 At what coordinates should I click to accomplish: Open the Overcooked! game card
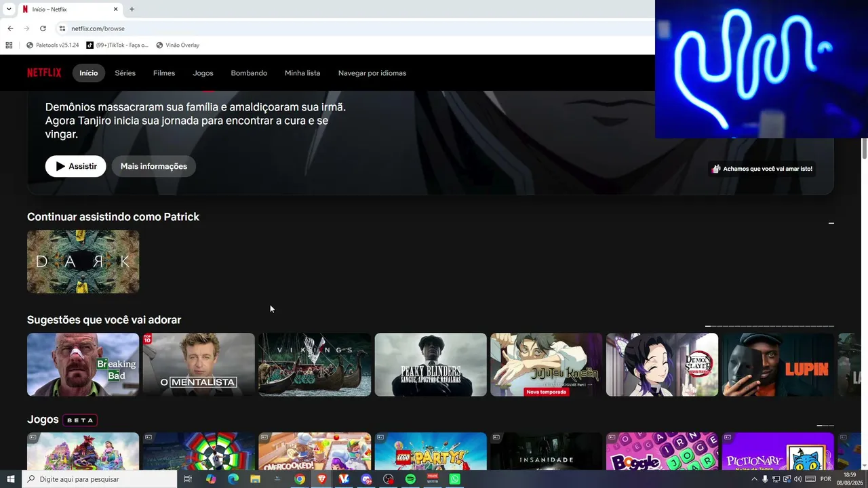315,451
